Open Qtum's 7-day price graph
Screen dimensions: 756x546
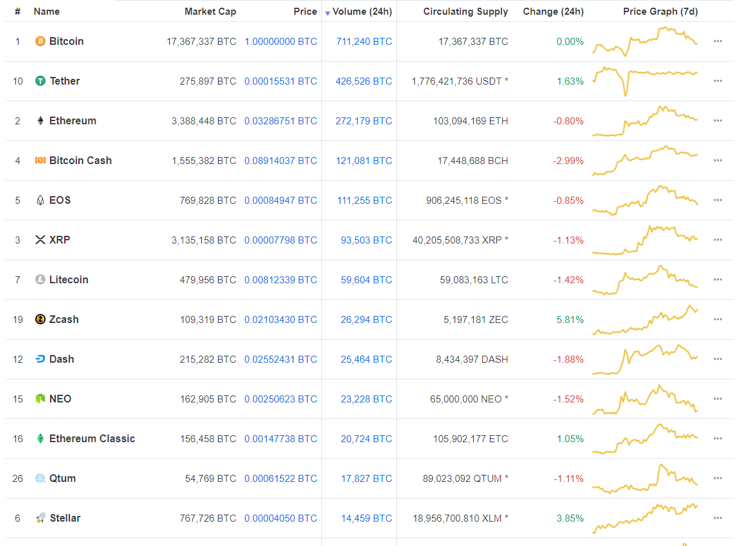(x=645, y=479)
